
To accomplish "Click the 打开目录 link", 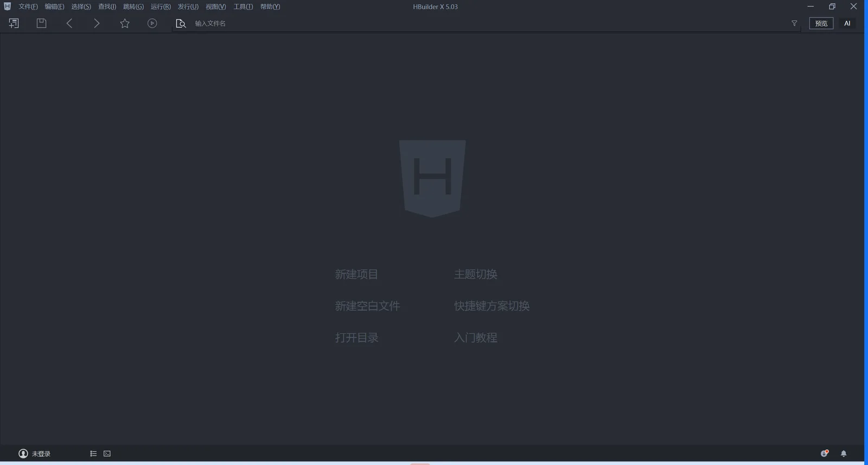I will pyautogui.click(x=356, y=338).
